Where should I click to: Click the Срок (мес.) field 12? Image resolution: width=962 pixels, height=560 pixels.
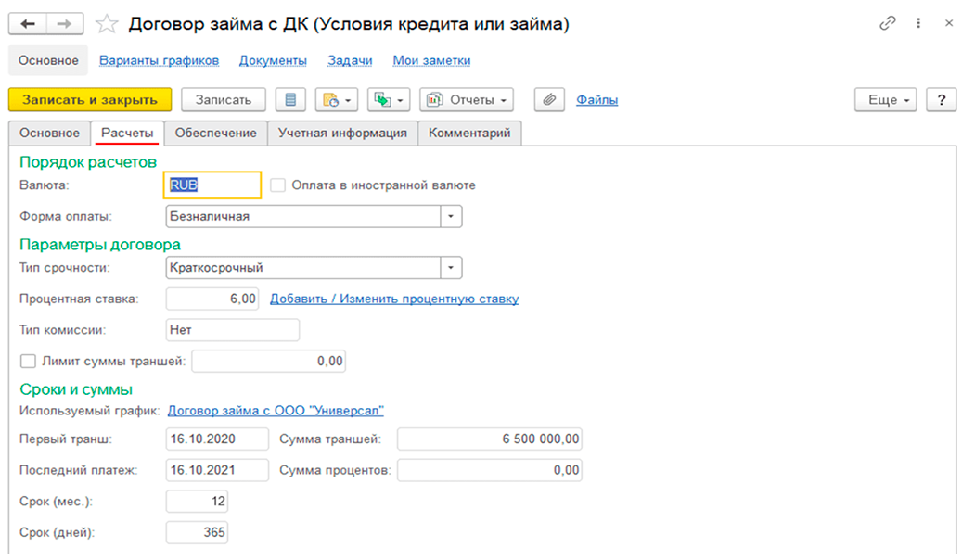pos(197,502)
